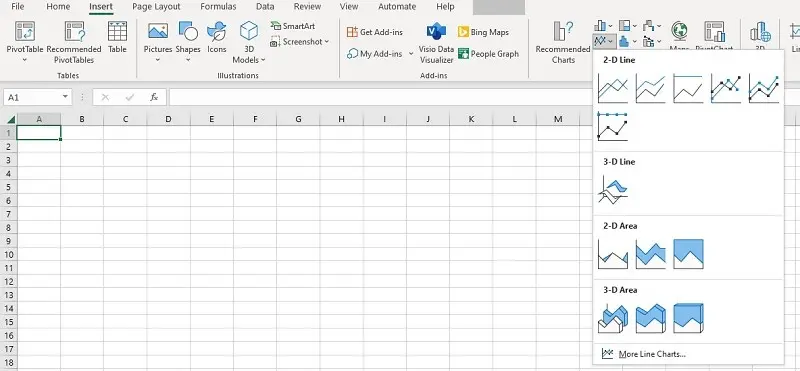Insert a Table from the ribbon
The height and width of the screenshot is (371, 800).
coord(117,38)
